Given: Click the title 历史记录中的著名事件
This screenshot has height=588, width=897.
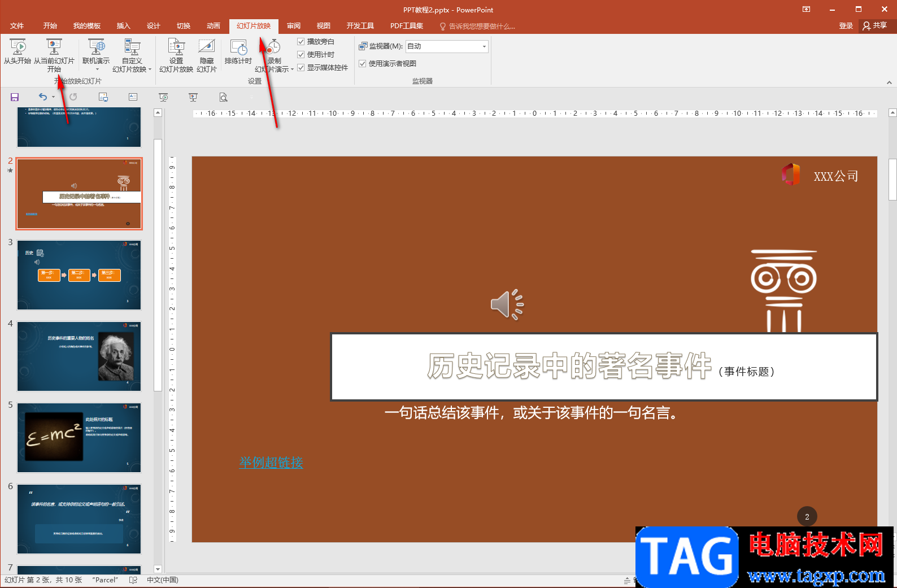Looking at the screenshot, I should (569, 367).
